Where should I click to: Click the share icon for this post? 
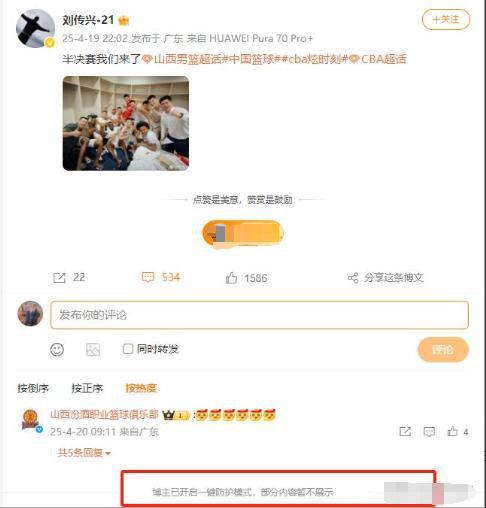pos(353,277)
